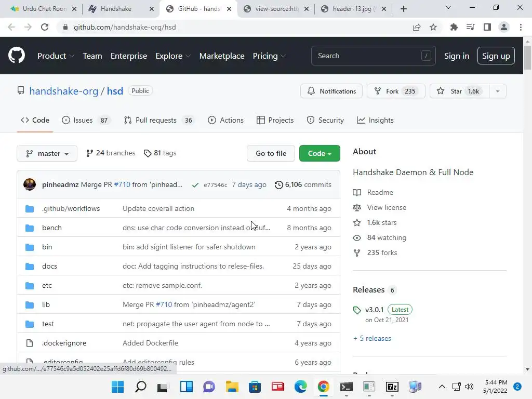
Task: Open the 24 branches link
Action: pyautogui.click(x=111, y=153)
